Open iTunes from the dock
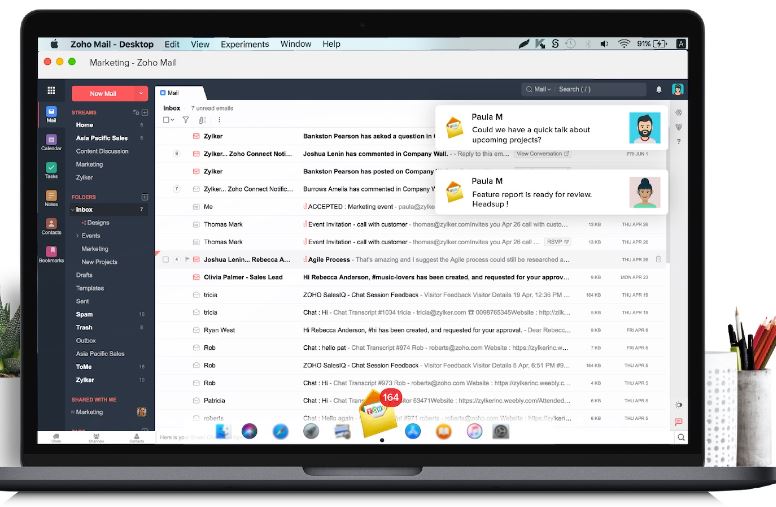 click(x=474, y=431)
